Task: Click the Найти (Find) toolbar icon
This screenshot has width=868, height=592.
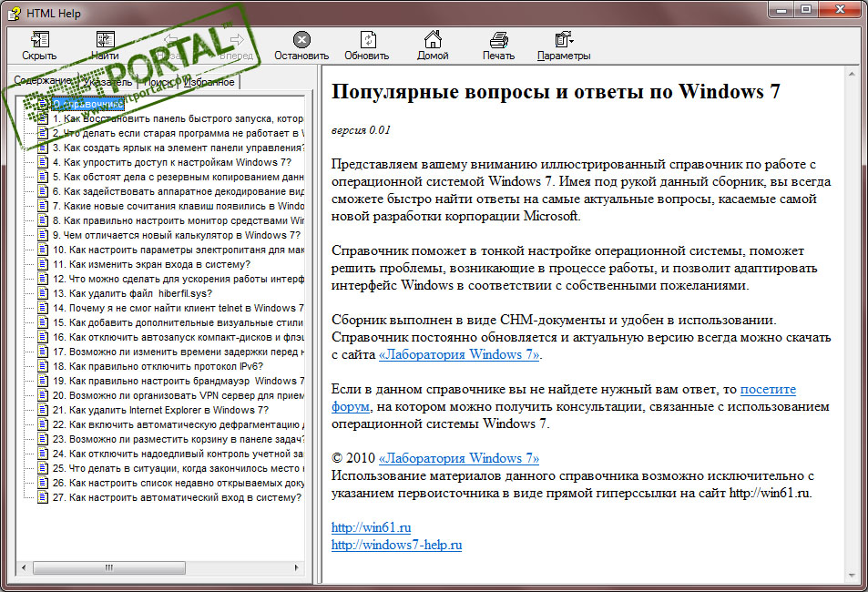Action: [x=105, y=40]
